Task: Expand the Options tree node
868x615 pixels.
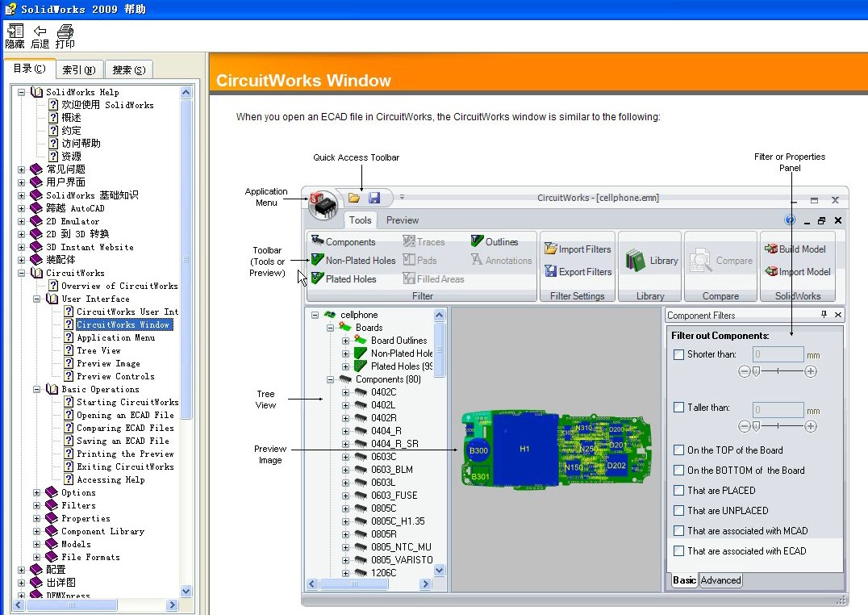Action: point(36,492)
